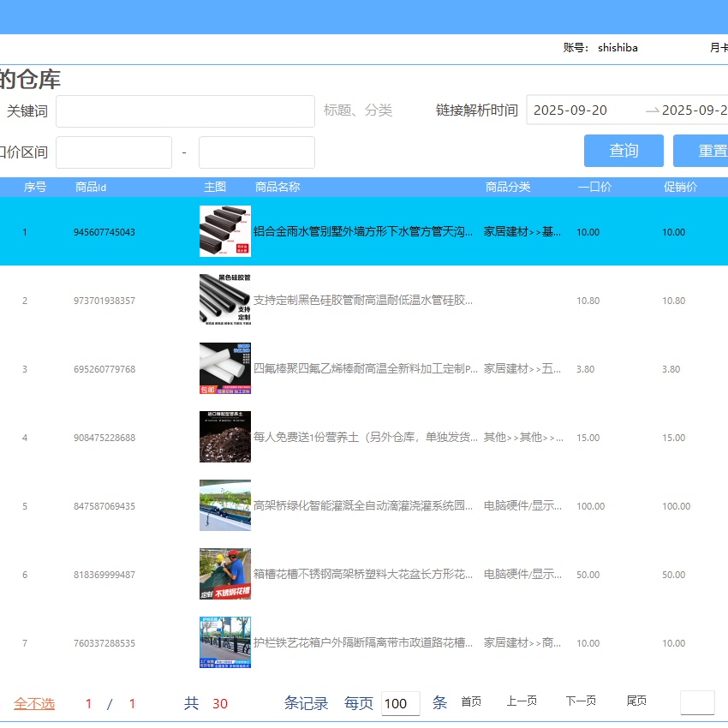The height and width of the screenshot is (728, 728).
Task: Click 上一页 to view previous page
Action: (522, 701)
